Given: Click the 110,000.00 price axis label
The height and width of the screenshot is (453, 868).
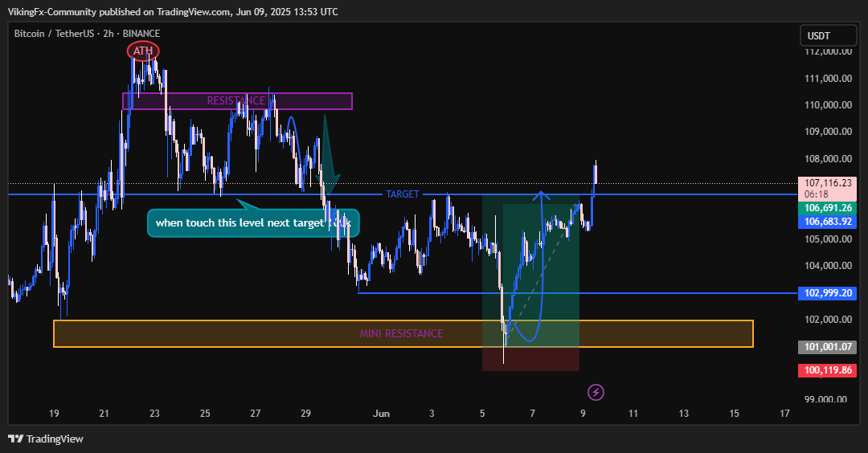Looking at the screenshot, I should (x=828, y=105).
